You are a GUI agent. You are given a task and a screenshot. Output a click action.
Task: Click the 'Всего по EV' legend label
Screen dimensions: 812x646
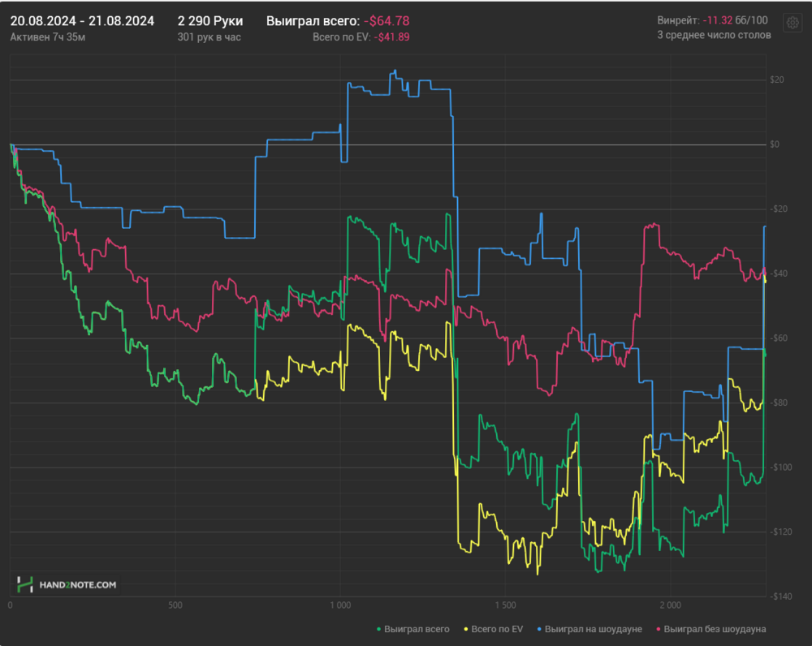[x=497, y=629]
